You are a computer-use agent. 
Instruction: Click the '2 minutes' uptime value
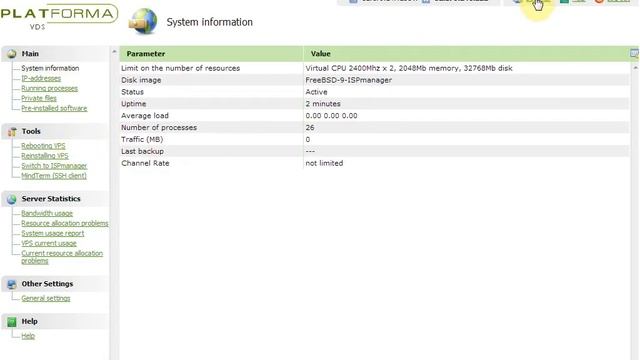tap(323, 104)
